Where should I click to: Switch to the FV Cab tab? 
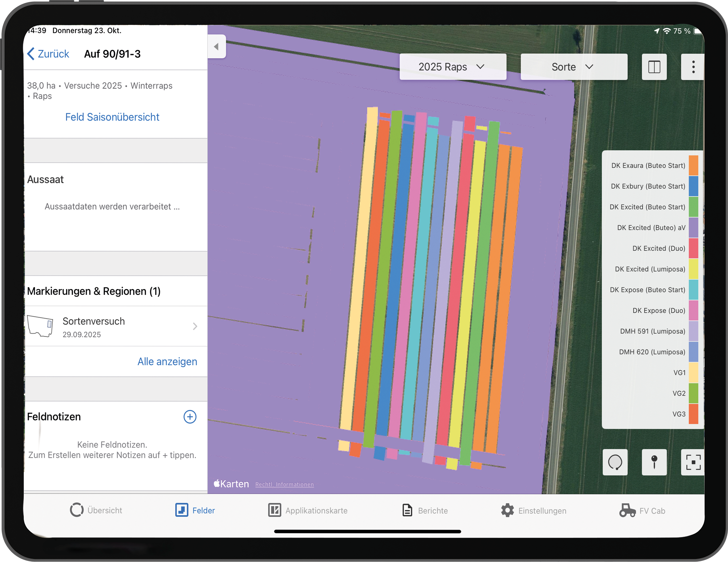click(x=642, y=510)
